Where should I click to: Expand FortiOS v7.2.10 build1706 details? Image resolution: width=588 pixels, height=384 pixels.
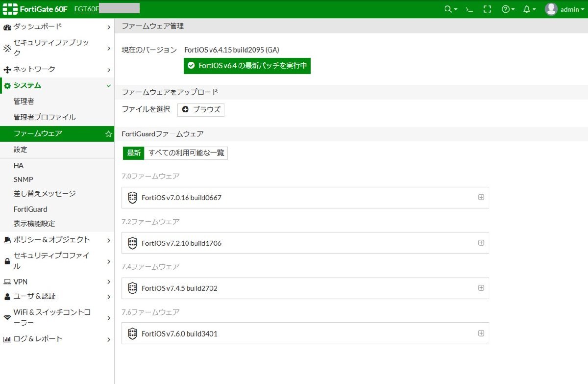click(482, 243)
